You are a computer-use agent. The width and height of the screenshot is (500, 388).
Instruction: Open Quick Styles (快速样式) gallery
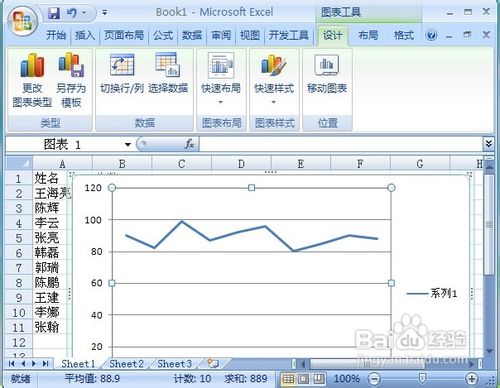pyautogui.click(x=274, y=79)
